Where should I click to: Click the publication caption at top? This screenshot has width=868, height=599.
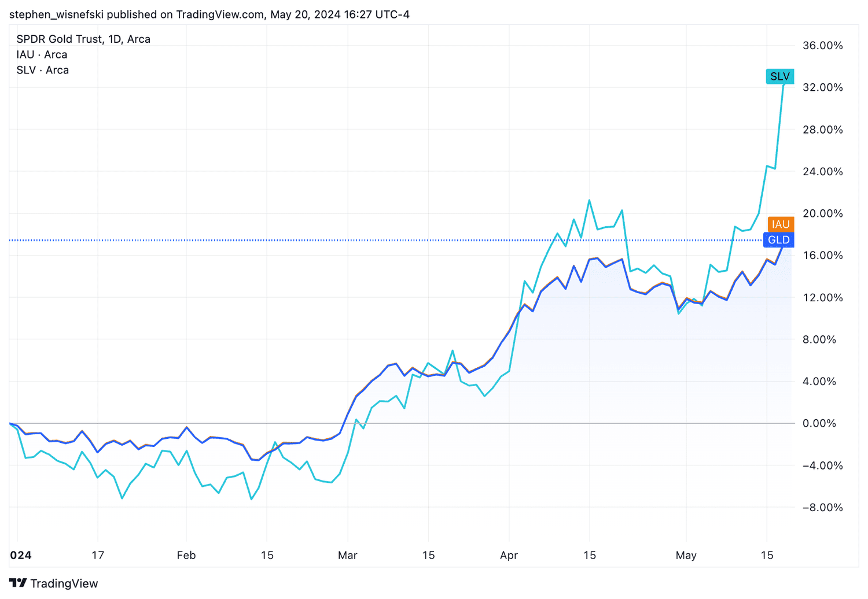pos(209,14)
